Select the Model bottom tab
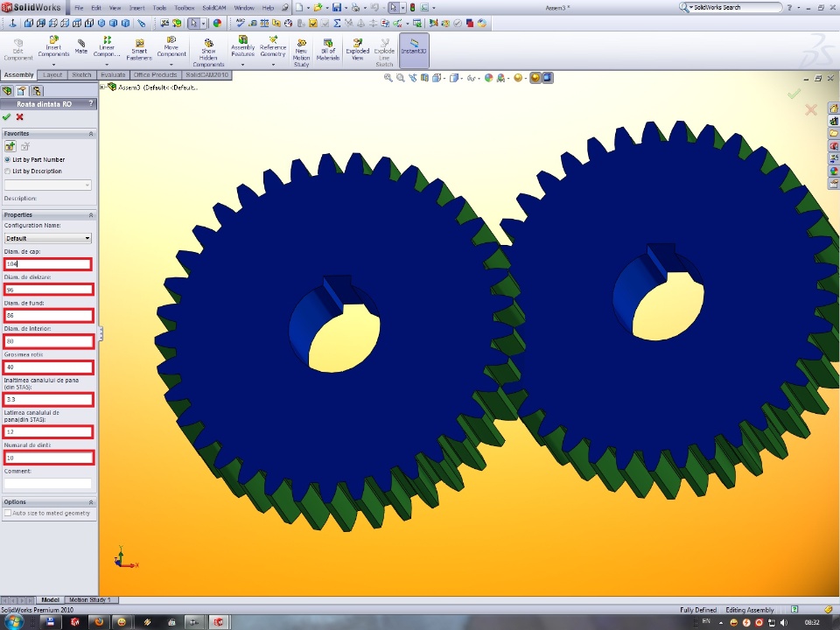This screenshot has width=840, height=630. (51, 600)
